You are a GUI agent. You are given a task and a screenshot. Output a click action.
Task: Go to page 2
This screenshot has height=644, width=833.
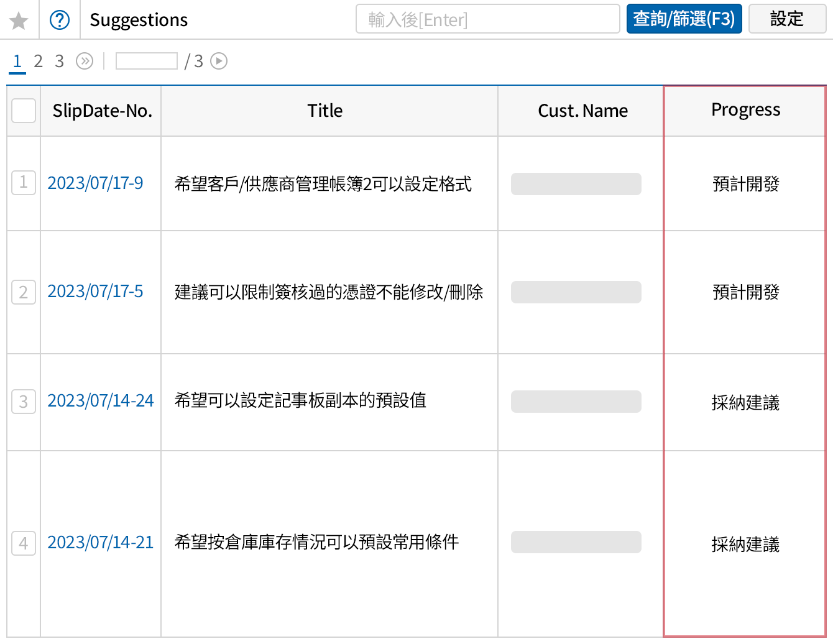[x=39, y=61]
